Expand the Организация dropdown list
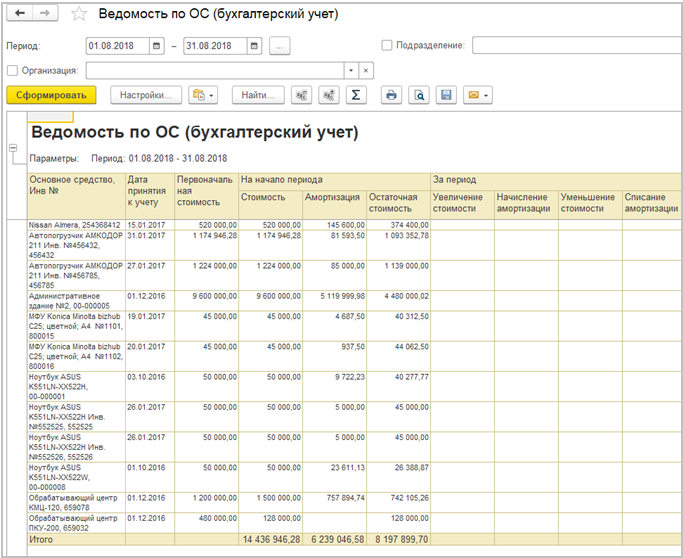The height and width of the screenshot is (558, 683). tap(350, 70)
